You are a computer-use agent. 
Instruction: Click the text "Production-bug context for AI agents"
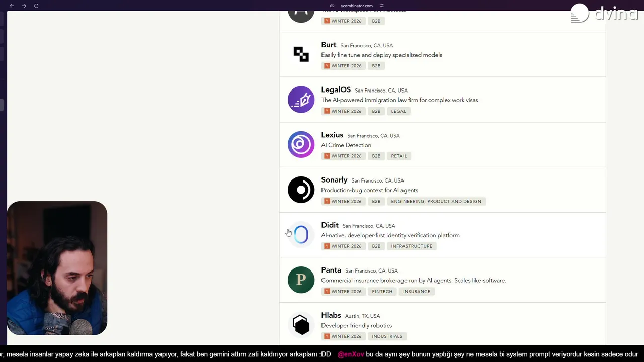[369, 190]
